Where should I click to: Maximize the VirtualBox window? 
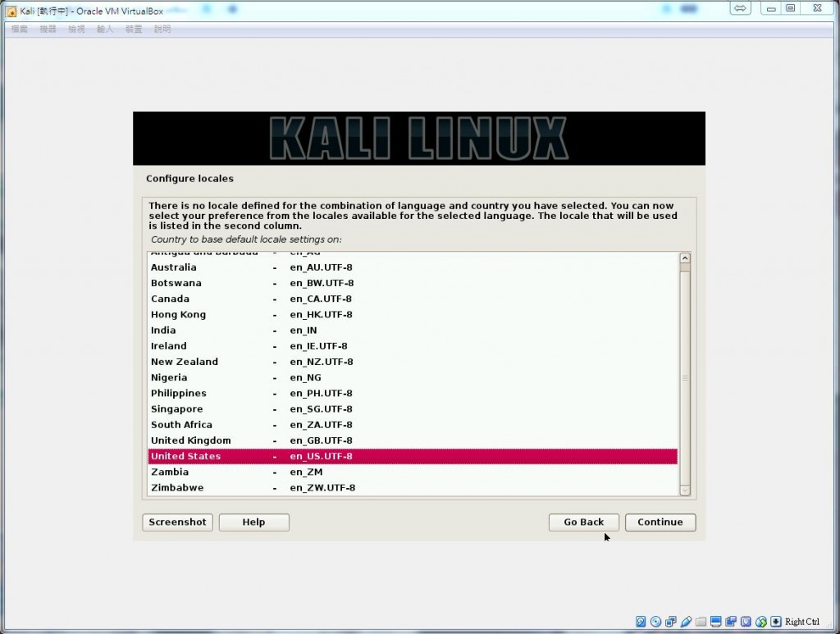coord(791,8)
